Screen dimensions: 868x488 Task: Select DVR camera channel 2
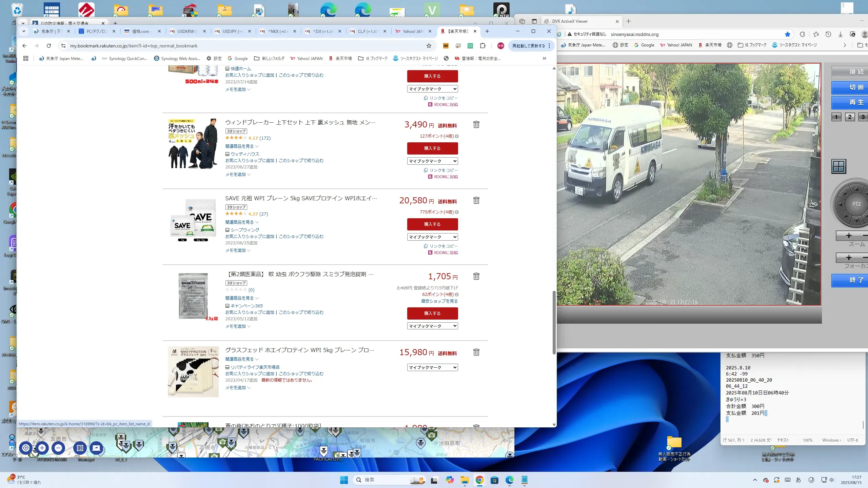click(x=850, y=117)
